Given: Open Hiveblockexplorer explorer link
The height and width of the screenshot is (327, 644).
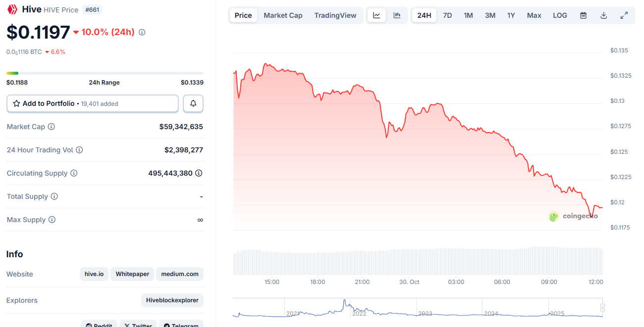Looking at the screenshot, I should 172,300.
